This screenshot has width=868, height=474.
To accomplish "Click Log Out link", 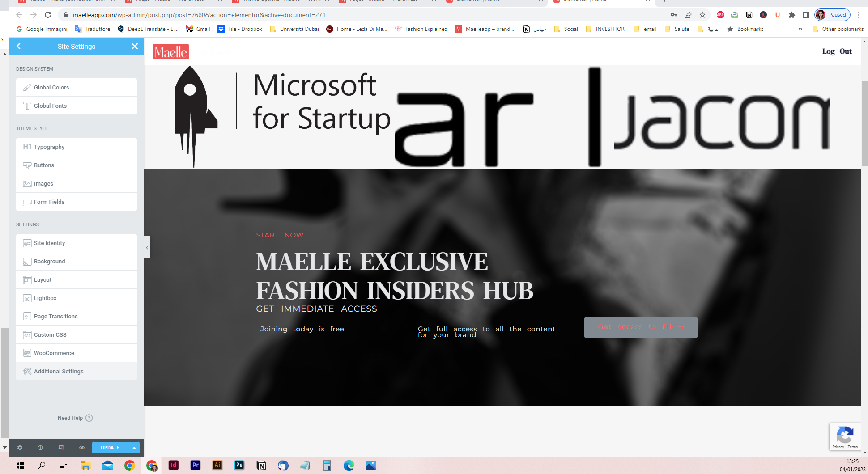I will pyautogui.click(x=837, y=51).
